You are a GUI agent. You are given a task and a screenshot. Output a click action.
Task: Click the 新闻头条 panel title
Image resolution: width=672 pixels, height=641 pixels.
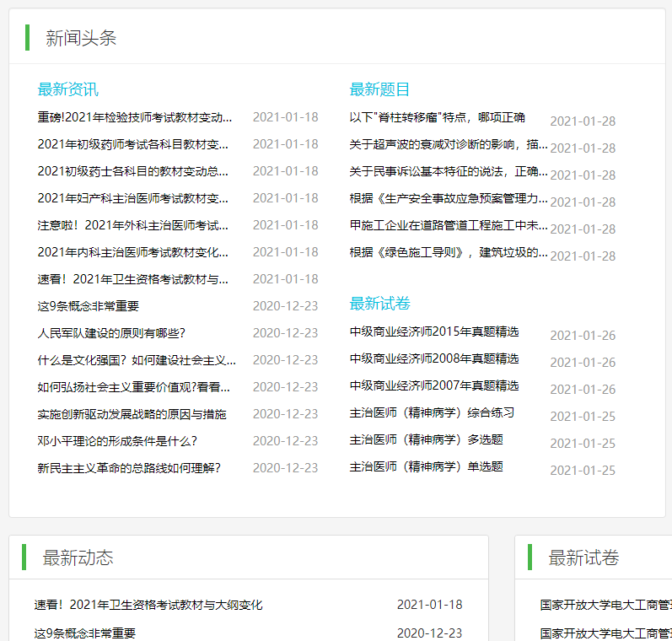(x=81, y=38)
